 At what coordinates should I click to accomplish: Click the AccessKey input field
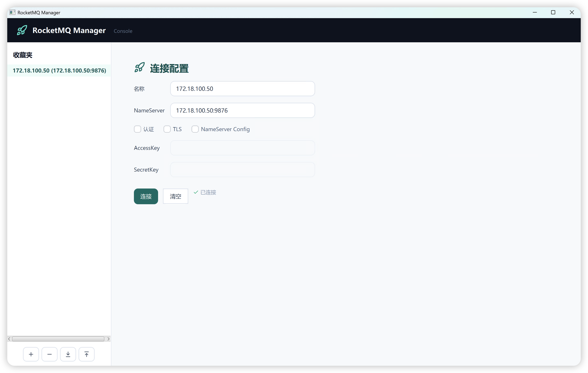click(x=242, y=148)
